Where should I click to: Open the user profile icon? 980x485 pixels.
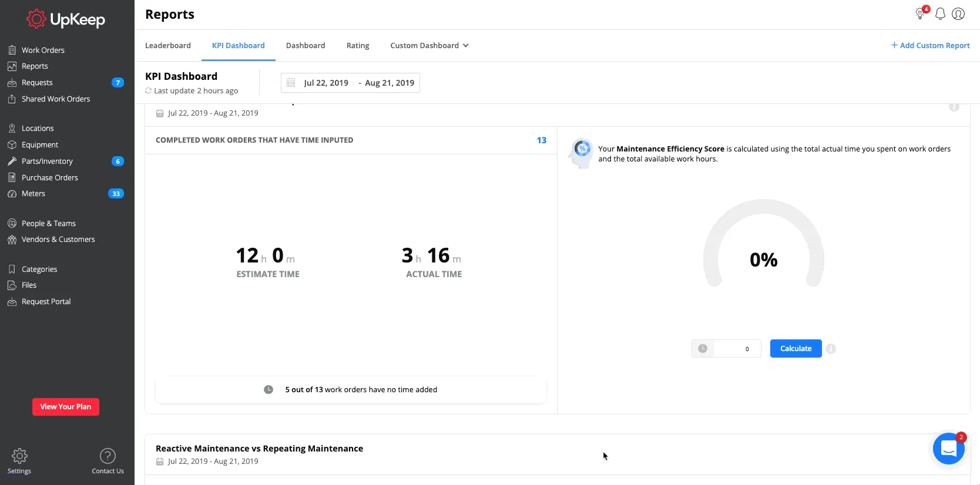pyautogui.click(x=958, y=14)
